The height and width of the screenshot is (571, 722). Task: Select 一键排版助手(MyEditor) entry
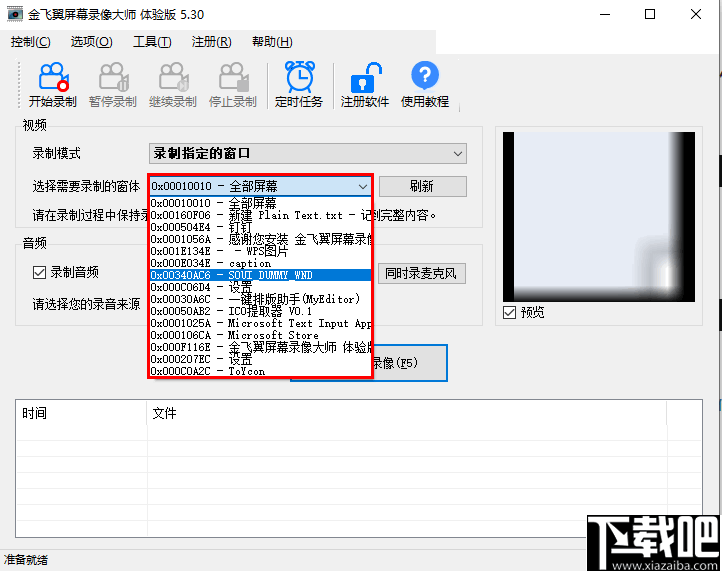261,299
